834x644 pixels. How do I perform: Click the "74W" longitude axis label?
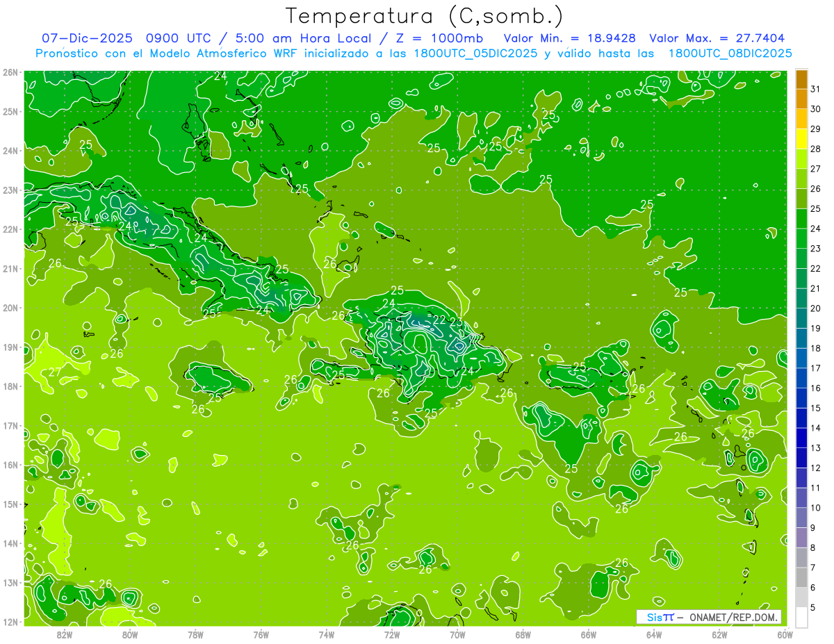point(327,634)
